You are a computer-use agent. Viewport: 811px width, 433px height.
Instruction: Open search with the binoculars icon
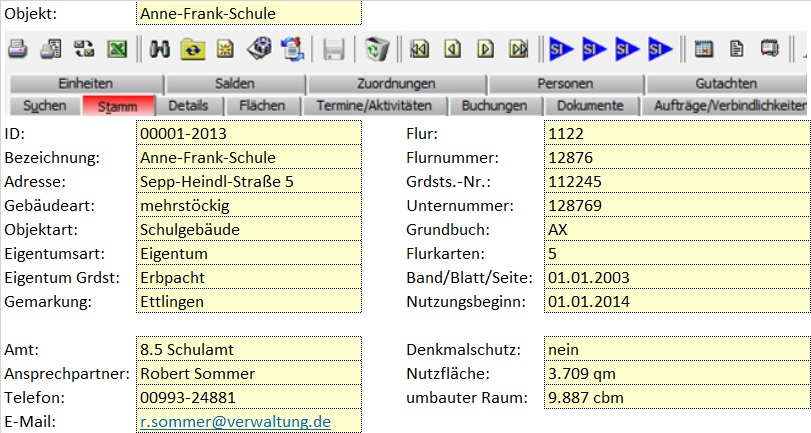(x=160, y=48)
